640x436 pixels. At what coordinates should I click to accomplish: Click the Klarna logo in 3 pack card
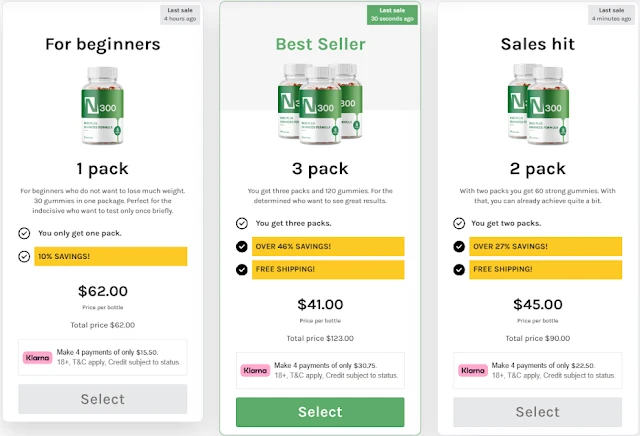[256, 370]
